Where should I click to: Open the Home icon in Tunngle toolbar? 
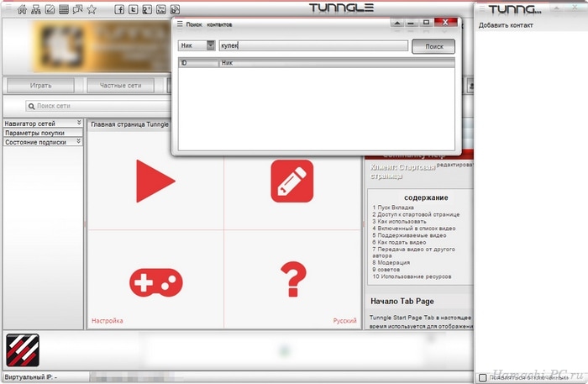pyautogui.click(x=22, y=9)
